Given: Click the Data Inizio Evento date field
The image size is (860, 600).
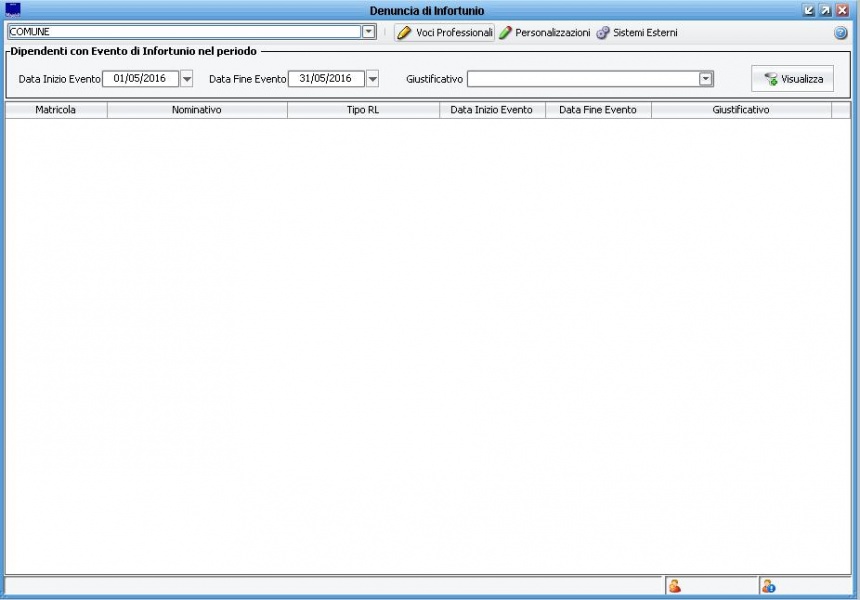Looking at the screenshot, I should 140,78.
